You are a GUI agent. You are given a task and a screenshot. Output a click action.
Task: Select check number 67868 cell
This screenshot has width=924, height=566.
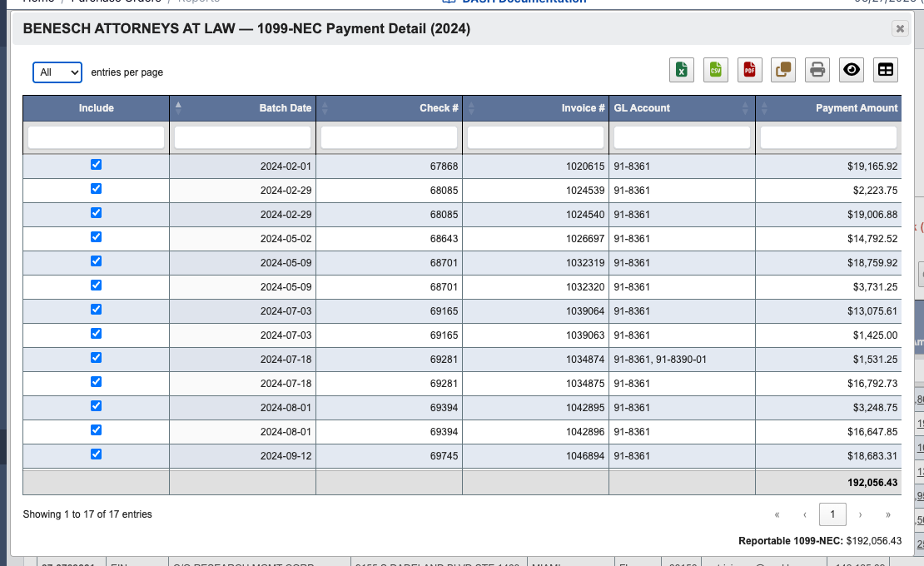(x=390, y=166)
